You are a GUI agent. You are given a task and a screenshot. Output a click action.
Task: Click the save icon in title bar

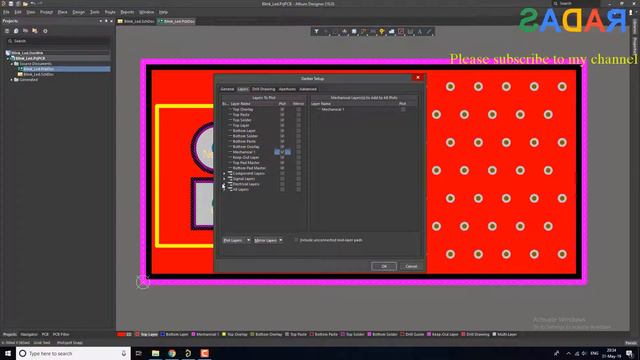coord(11,4)
